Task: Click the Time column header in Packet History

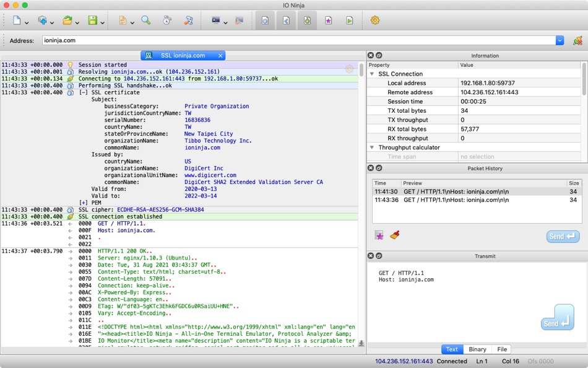Action: 386,183
